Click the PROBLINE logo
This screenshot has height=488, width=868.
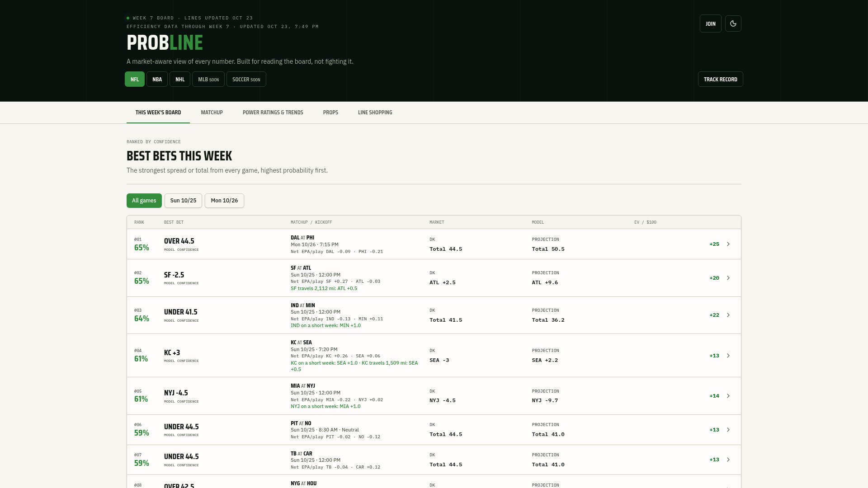[x=165, y=42]
